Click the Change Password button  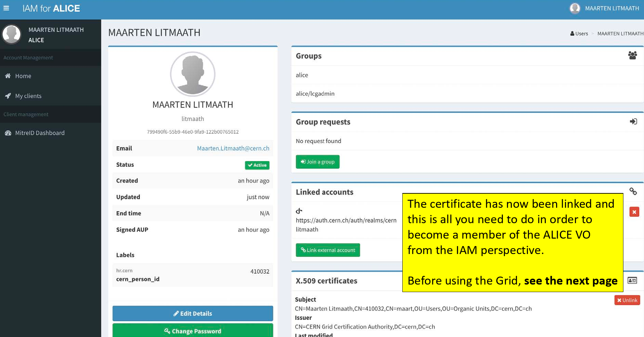[x=193, y=331]
